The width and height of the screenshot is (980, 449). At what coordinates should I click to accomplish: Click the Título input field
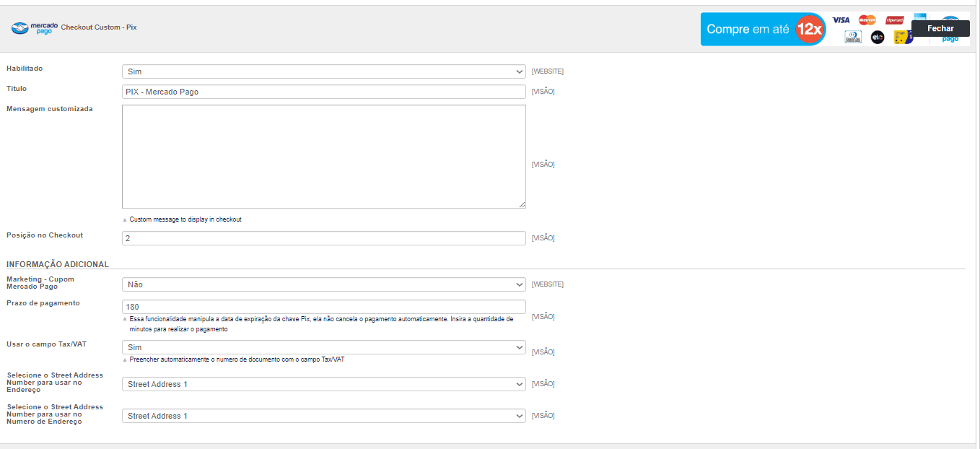(324, 92)
